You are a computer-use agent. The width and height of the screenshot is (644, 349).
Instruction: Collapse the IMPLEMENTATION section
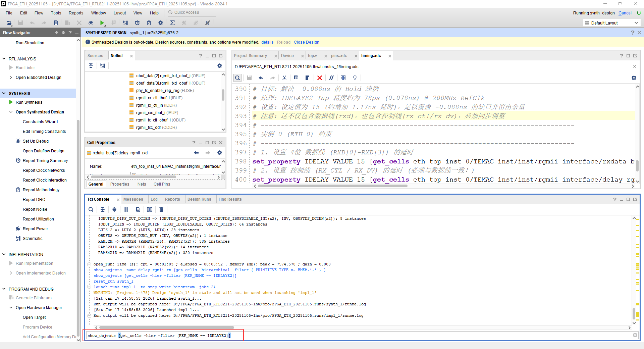(4, 254)
